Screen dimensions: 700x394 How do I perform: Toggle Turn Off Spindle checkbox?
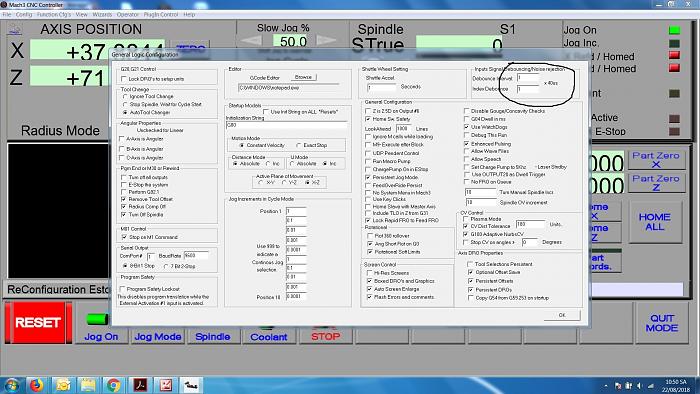click(124, 215)
